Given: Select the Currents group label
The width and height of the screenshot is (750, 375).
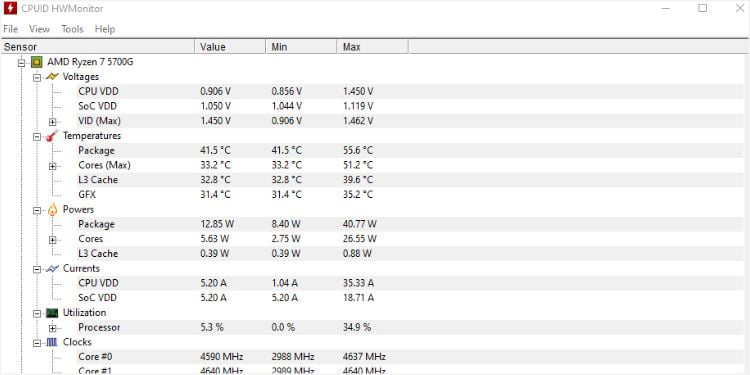Looking at the screenshot, I should pyautogui.click(x=81, y=269).
